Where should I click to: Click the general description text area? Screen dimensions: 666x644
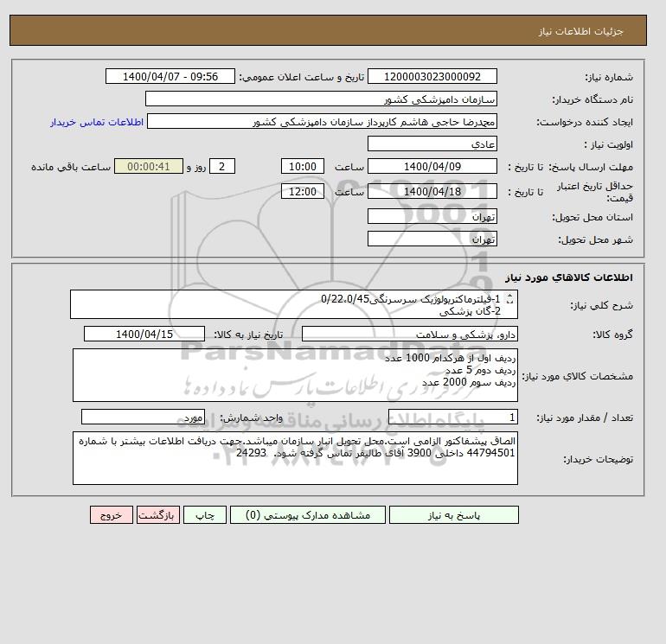click(x=294, y=304)
